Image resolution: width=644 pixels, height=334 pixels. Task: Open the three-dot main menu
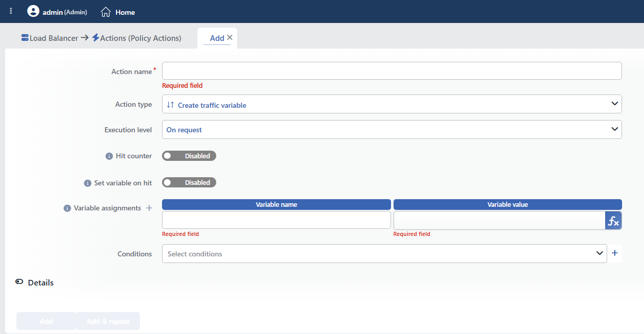click(x=11, y=11)
